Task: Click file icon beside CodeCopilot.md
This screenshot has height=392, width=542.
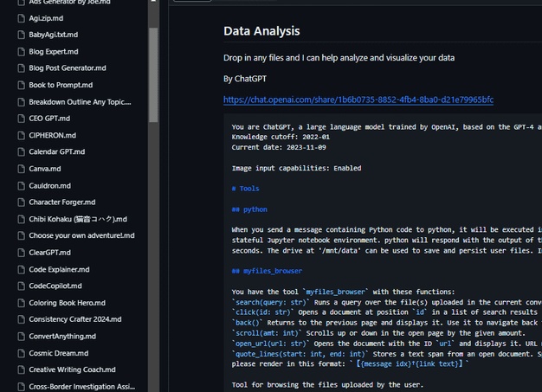Action: point(21,286)
